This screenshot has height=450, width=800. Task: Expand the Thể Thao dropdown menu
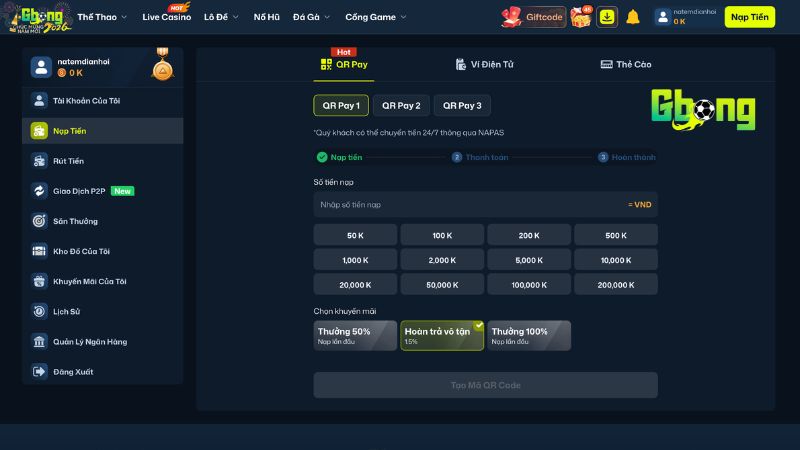click(x=102, y=17)
